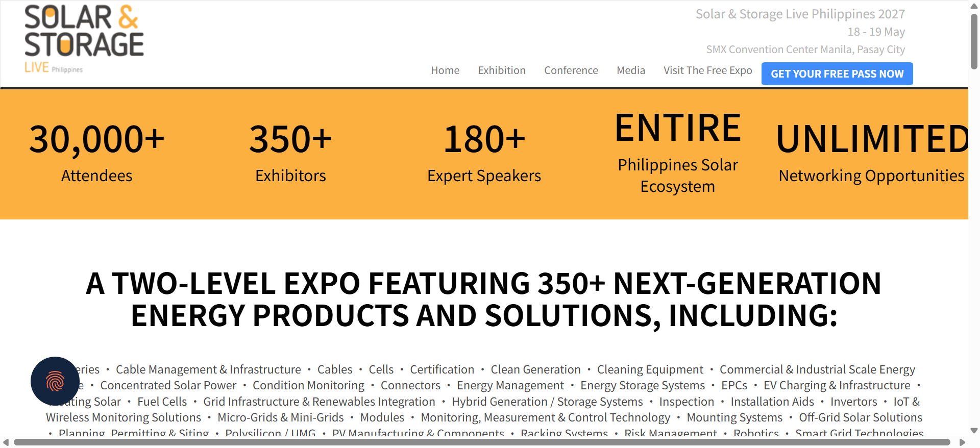The width and height of the screenshot is (980, 448).
Task: Click 'Concentrated Solar Power' entry
Action: pyautogui.click(x=168, y=385)
